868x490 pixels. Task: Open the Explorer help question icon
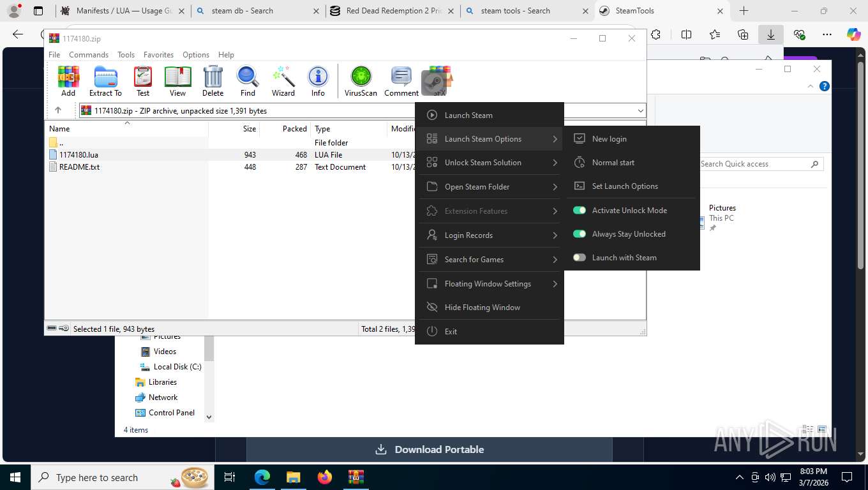tap(825, 87)
